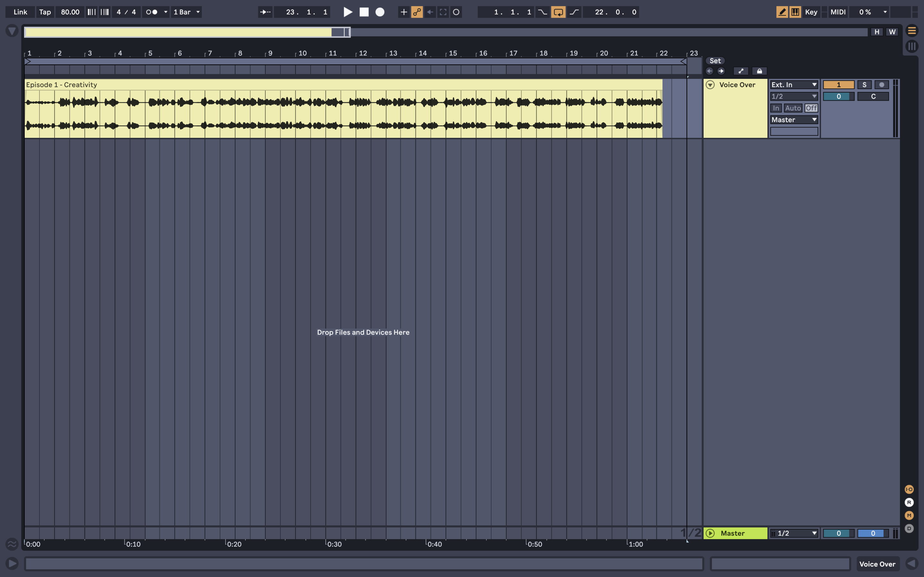Viewport: 924px width, 577px height.
Task: Collapse the Voice Over track disclosure triangle
Action: coord(710,85)
